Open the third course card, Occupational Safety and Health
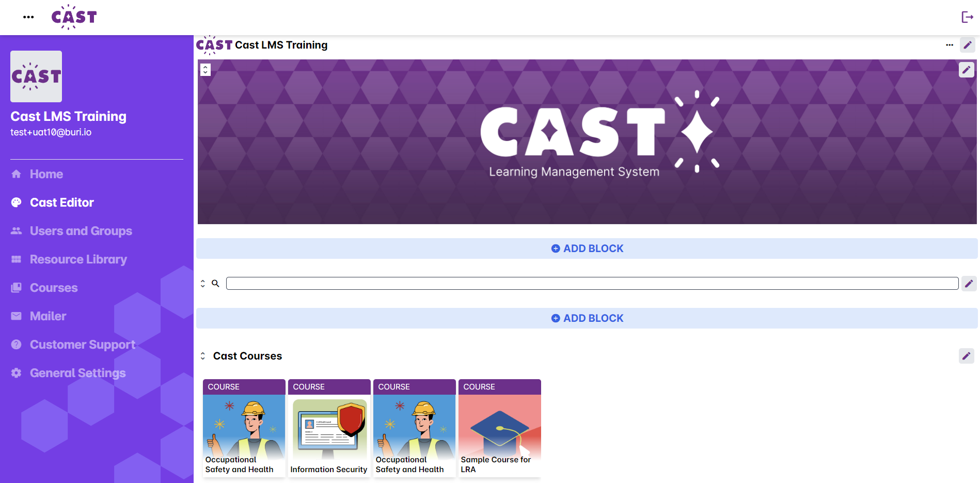980x483 pixels. coord(415,428)
